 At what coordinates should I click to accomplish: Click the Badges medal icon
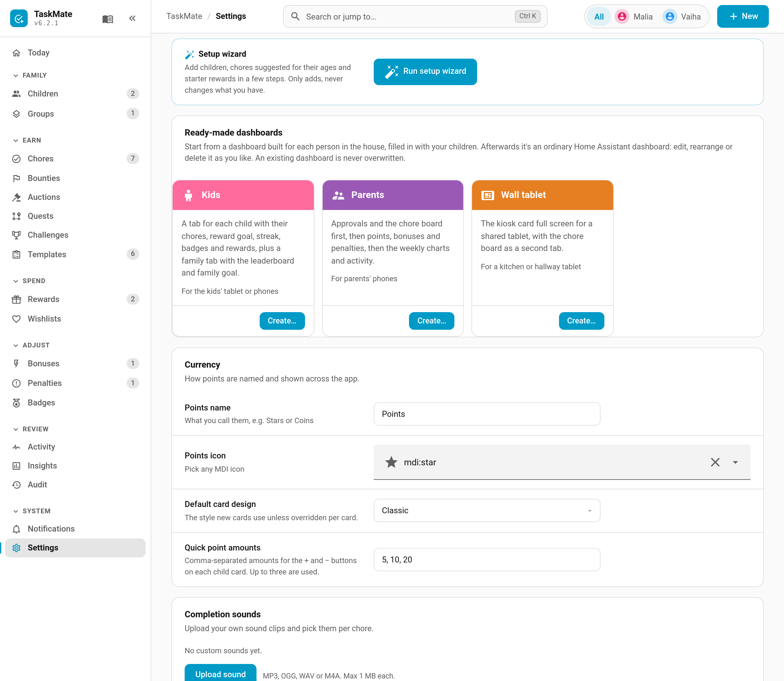point(16,403)
